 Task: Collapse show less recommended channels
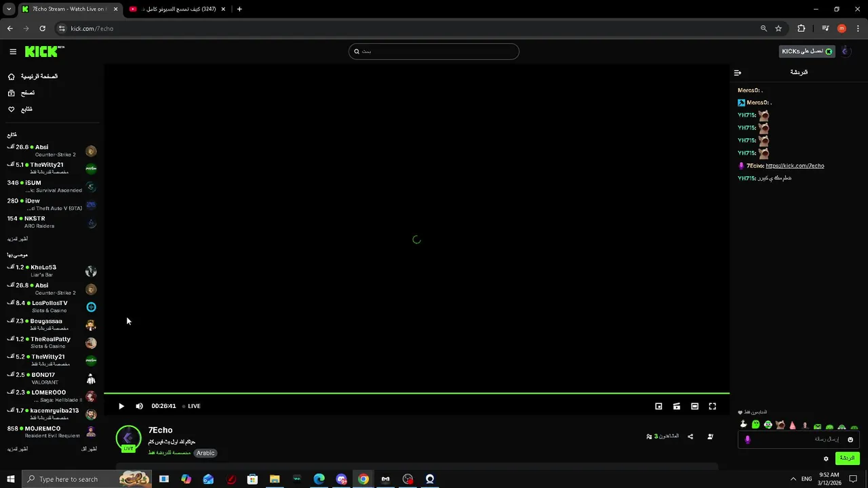(x=90, y=449)
